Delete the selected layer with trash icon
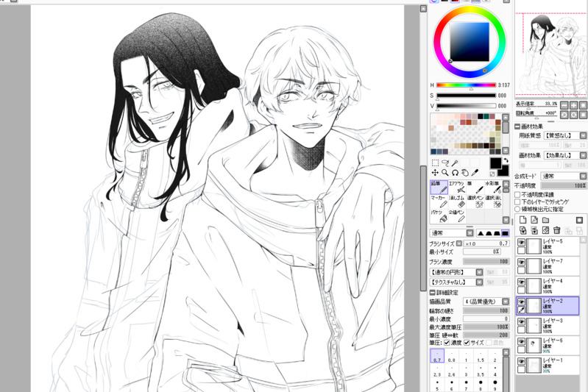 click(x=557, y=230)
